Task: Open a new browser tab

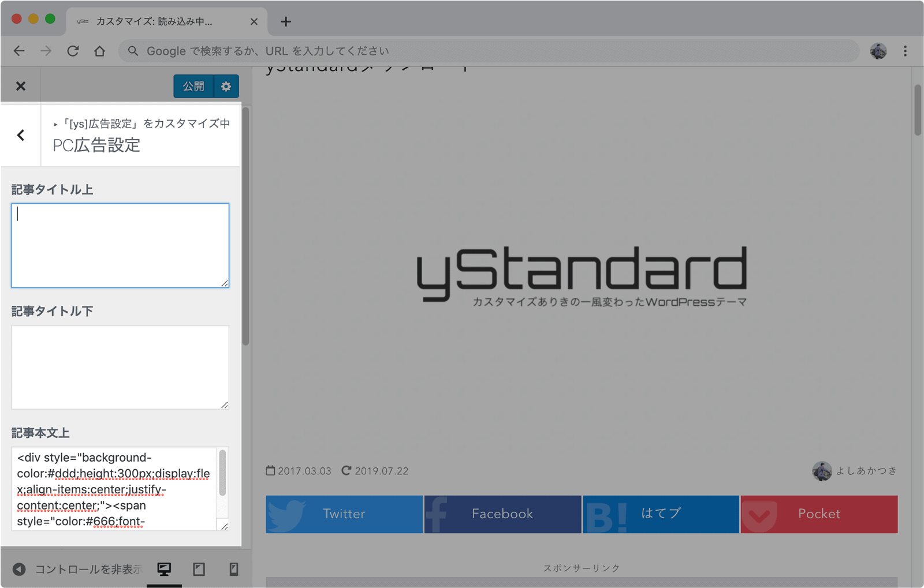Action: [286, 22]
